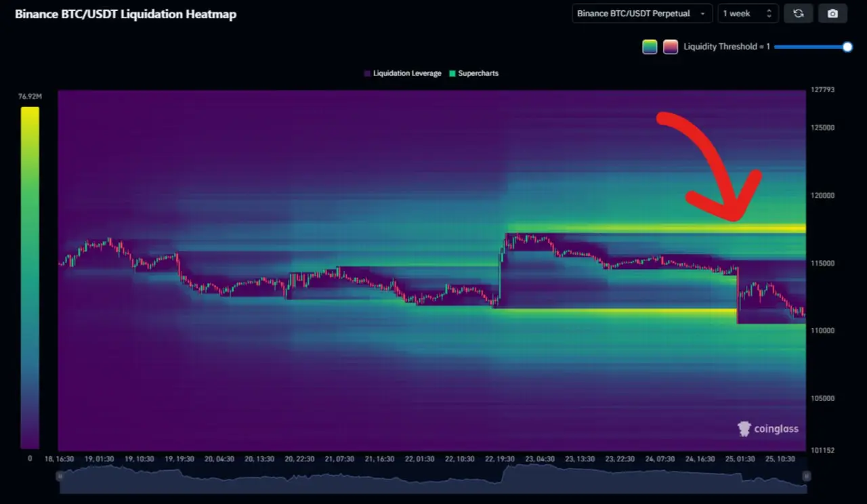Viewport: 867px width, 504px height.
Task: Toggle the Liquidation Leverage legend item
Action: [402, 73]
